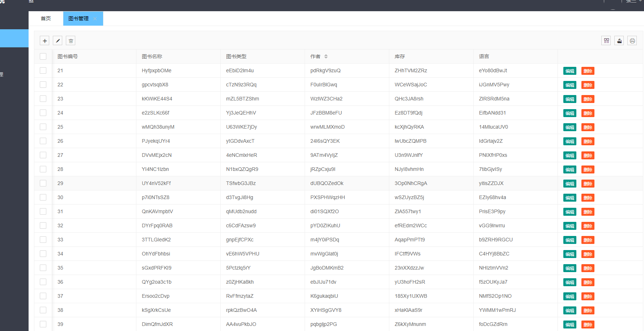Check the row 21 checkbox

click(43, 70)
